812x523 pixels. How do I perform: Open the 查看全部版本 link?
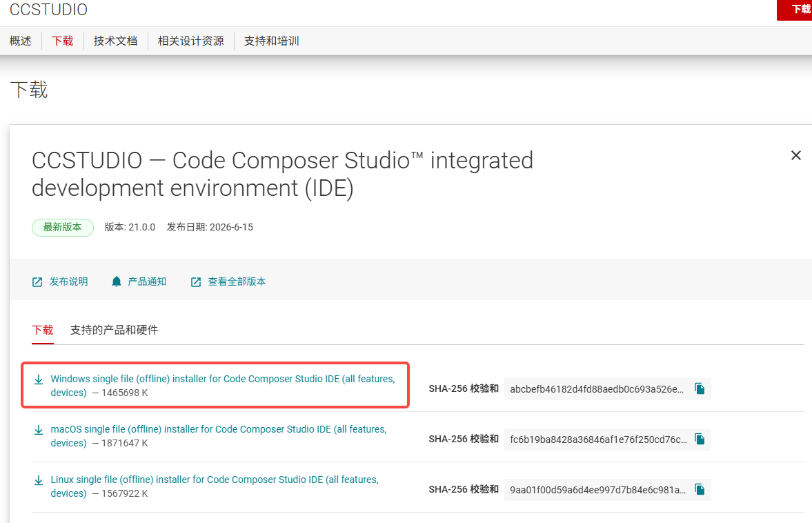237,282
